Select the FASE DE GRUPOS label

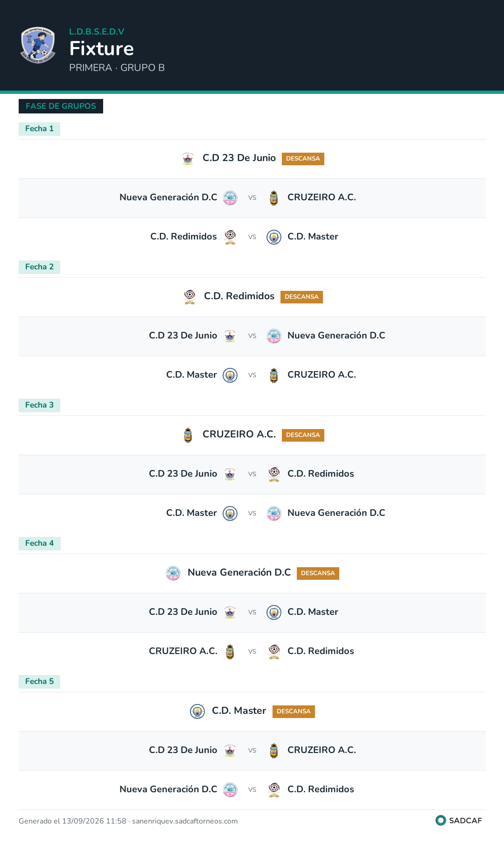tap(61, 106)
